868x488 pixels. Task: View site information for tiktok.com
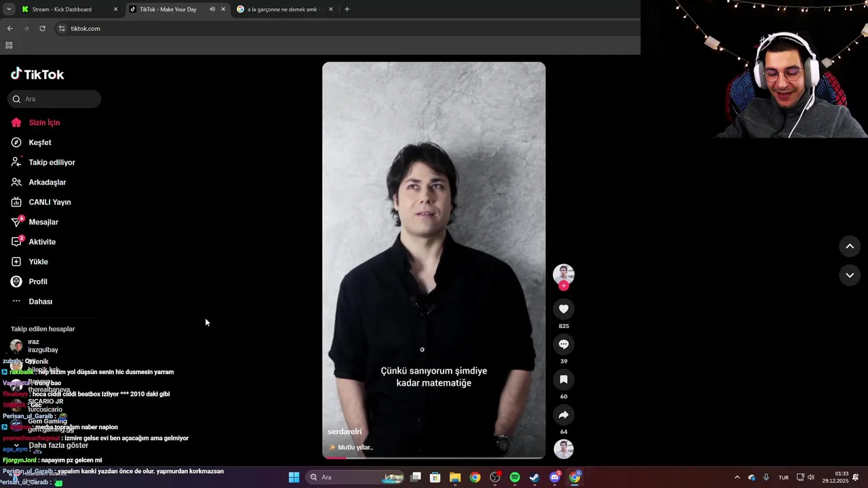(x=62, y=28)
